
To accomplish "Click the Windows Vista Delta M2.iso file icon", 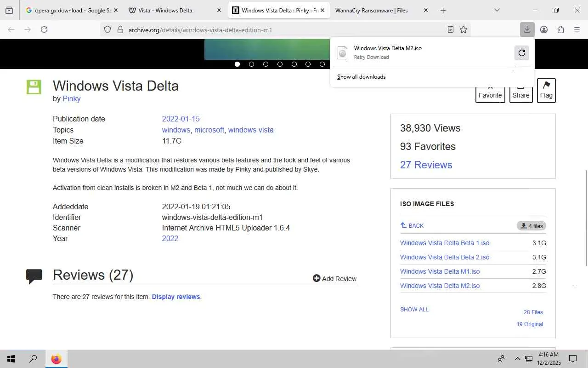I will (342, 52).
